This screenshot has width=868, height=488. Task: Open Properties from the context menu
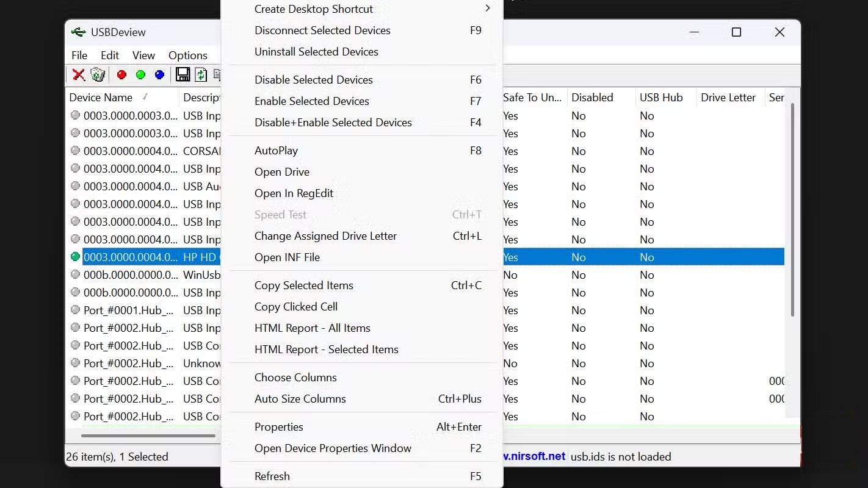pos(362,427)
